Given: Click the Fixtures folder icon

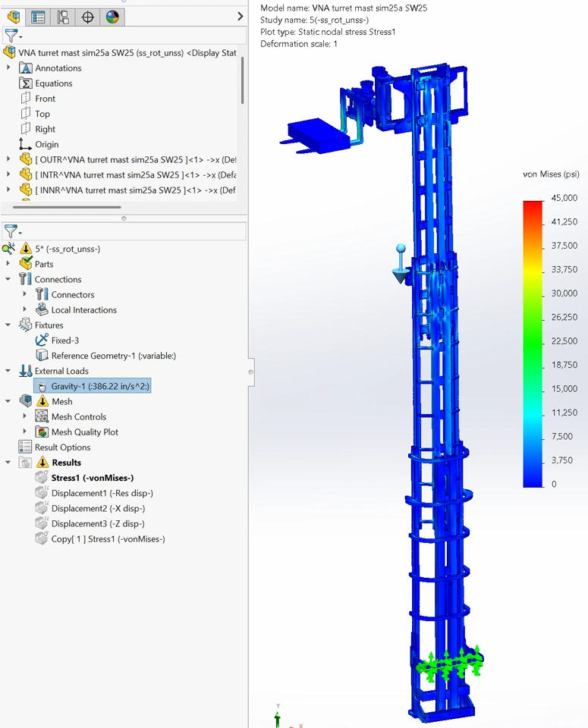Looking at the screenshot, I should [x=25, y=325].
